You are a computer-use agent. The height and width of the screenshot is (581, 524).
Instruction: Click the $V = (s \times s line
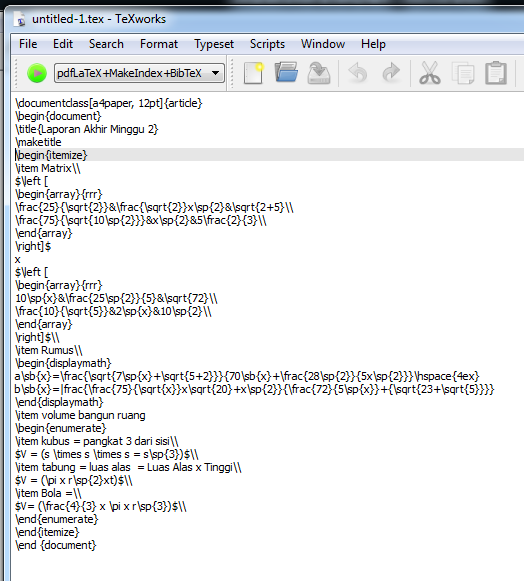pyautogui.click(x=107, y=454)
